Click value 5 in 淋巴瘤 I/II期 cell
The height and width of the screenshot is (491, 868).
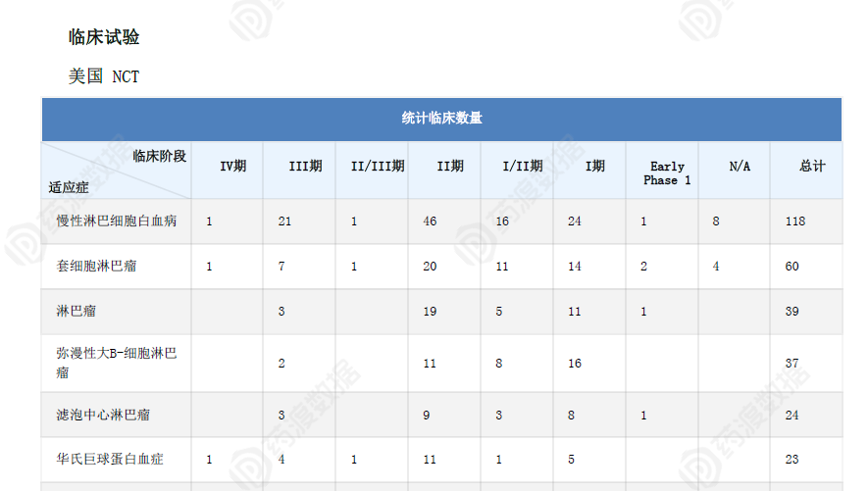499,312
